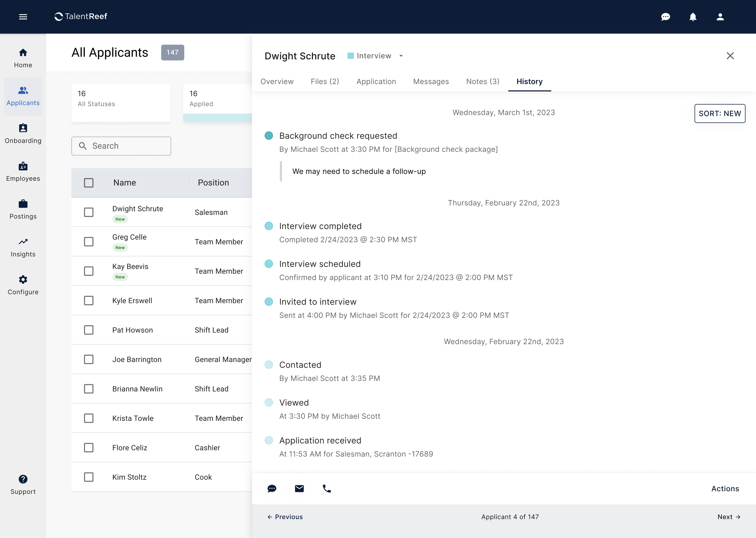Select the Applied status card

(x=217, y=103)
